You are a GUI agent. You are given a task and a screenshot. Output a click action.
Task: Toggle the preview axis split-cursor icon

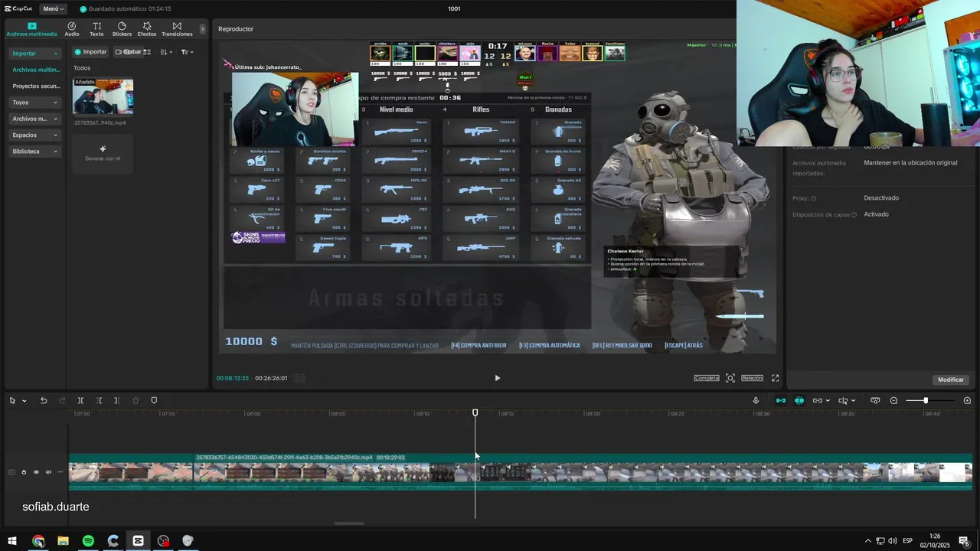tap(843, 400)
